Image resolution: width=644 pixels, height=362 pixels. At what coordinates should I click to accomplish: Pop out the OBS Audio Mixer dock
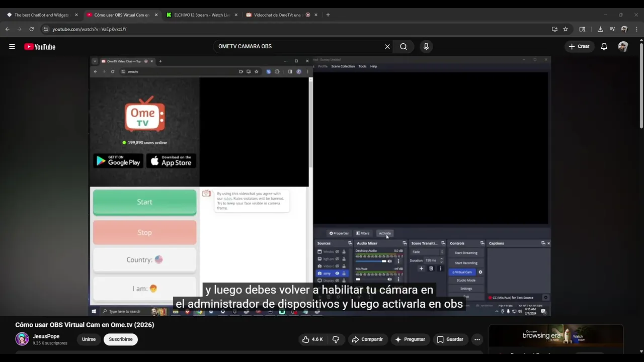point(405,243)
